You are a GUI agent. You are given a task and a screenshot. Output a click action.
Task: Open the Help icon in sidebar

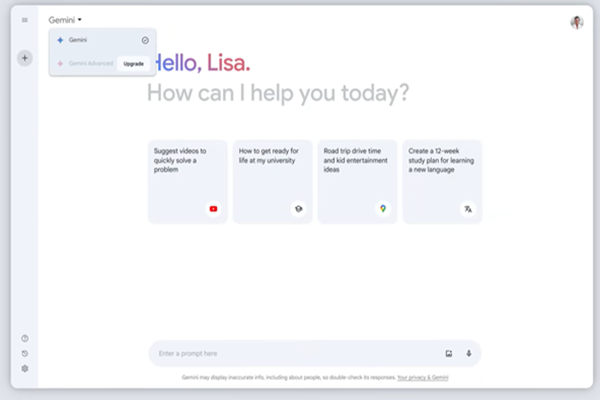pos(25,338)
